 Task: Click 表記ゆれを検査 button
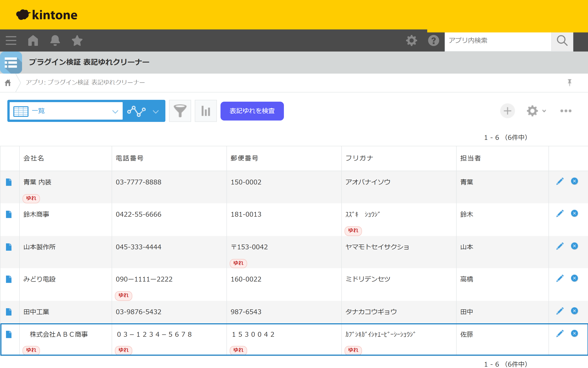[252, 111]
